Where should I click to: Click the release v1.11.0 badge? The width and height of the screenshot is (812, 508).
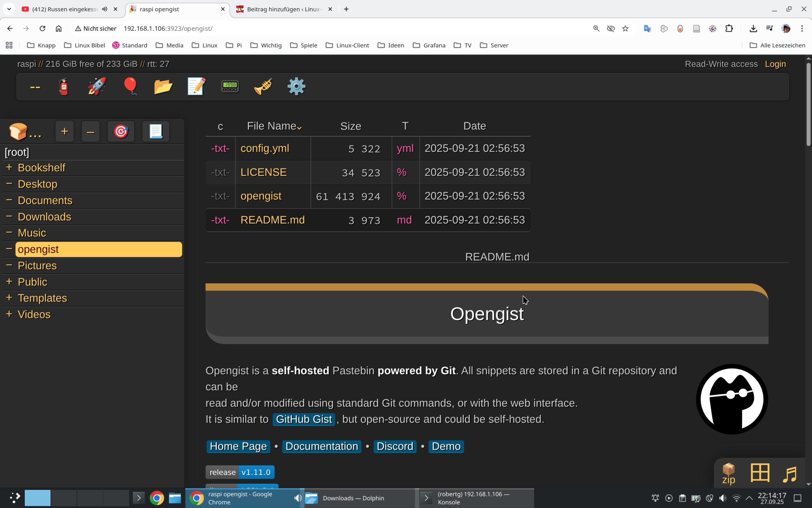(240, 472)
